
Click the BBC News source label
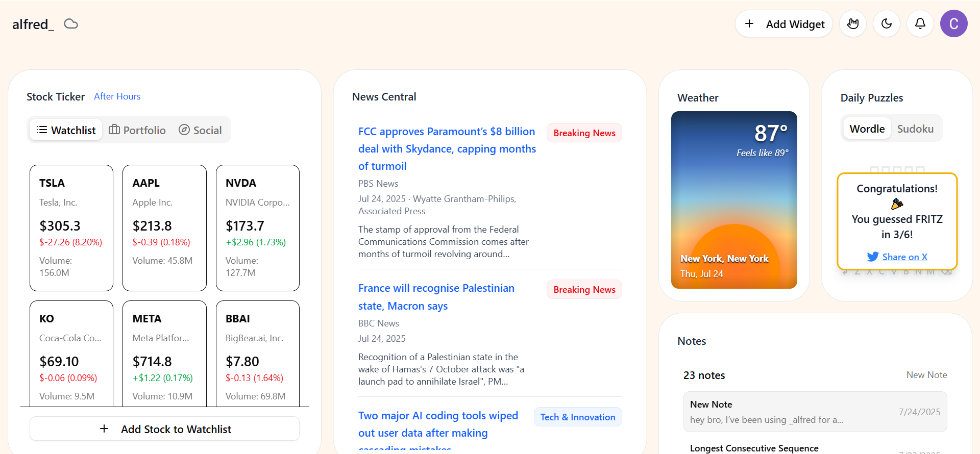[x=379, y=323]
